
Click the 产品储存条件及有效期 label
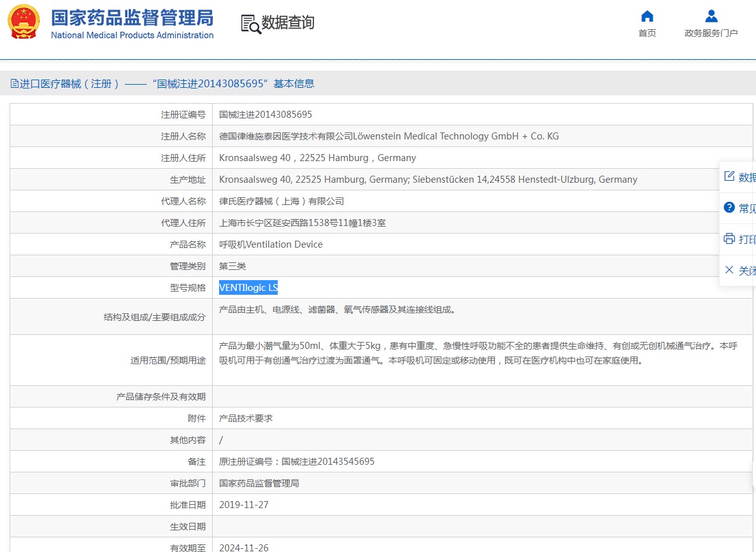(161, 397)
